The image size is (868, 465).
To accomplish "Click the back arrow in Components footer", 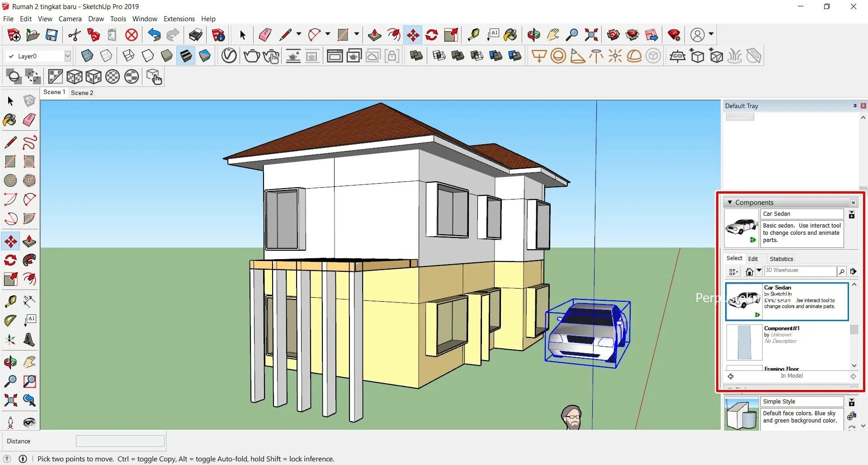I will click(x=731, y=376).
